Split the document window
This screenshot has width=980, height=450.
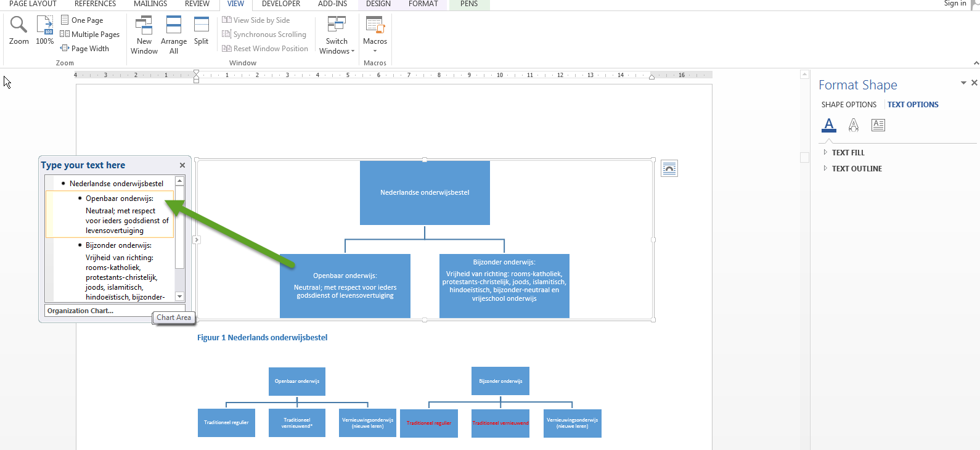(x=201, y=31)
